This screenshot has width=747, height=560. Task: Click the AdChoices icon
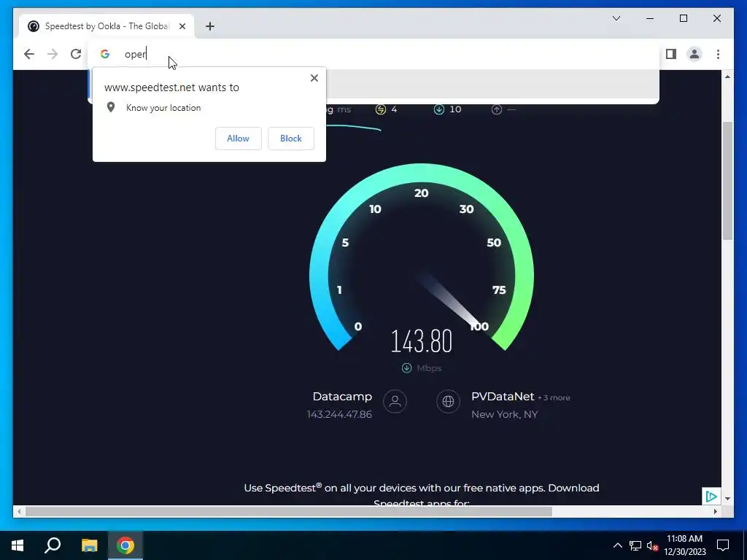point(711,496)
